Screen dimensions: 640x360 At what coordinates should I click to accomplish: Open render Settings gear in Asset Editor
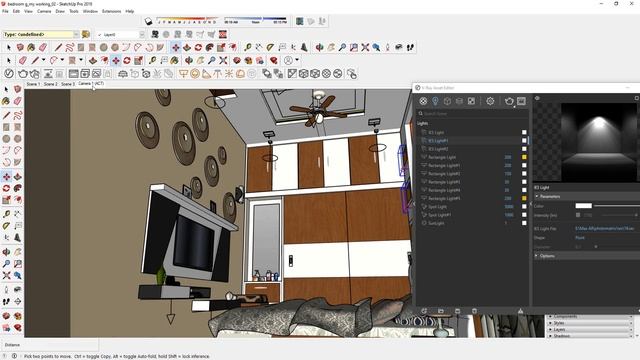click(490, 101)
